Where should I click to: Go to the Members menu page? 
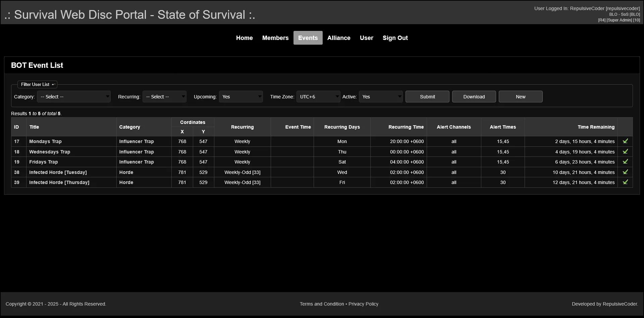tap(275, 38)
